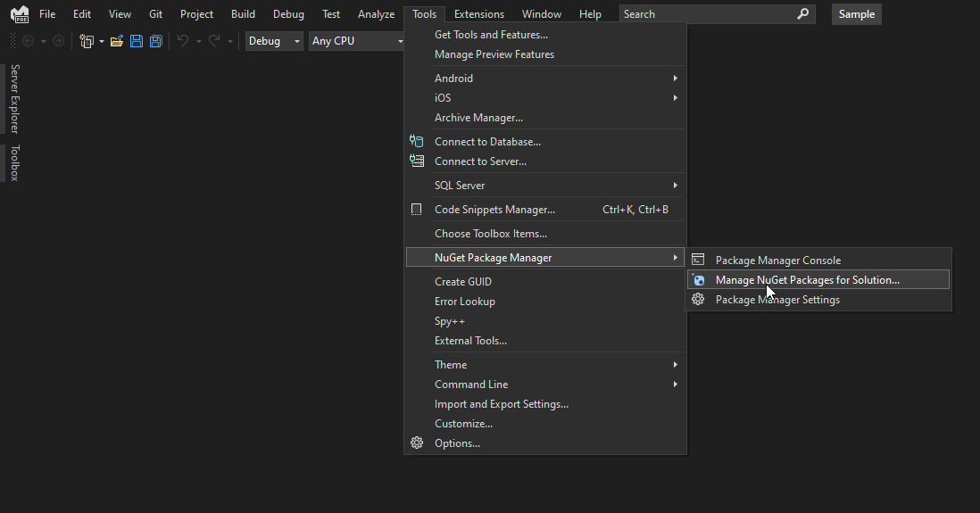Open the Analyze menu

pyautogui.click(x=377, y=13)
